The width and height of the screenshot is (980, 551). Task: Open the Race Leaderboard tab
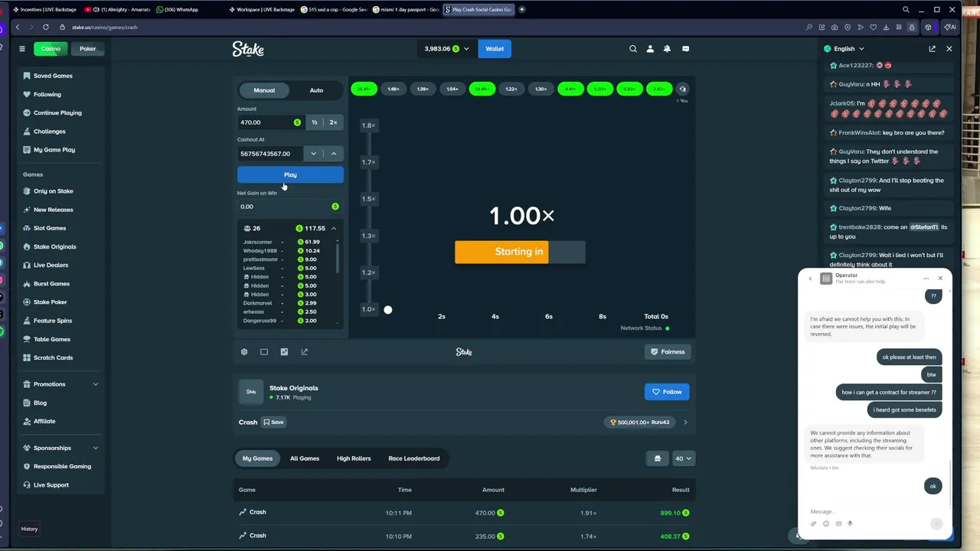414,458
